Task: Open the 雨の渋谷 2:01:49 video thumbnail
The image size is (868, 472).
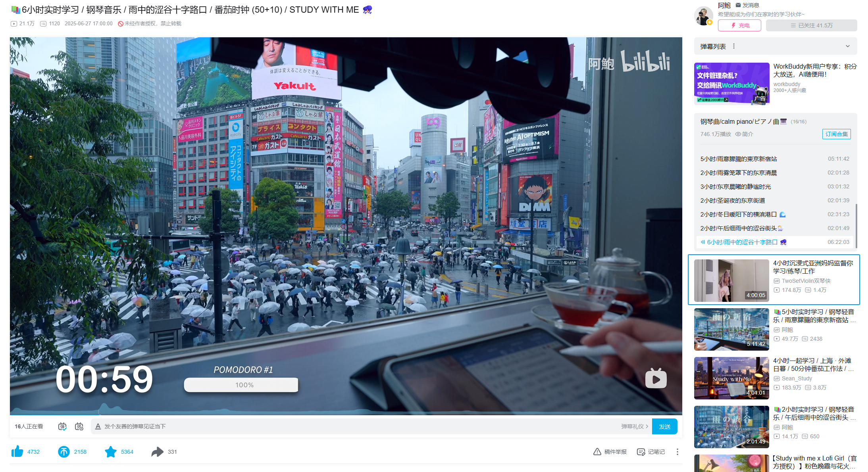Action: [731, 427]
